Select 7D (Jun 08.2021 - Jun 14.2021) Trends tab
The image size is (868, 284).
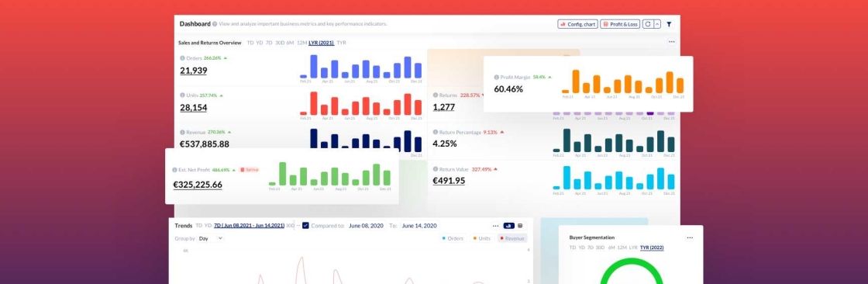(249, 226)
